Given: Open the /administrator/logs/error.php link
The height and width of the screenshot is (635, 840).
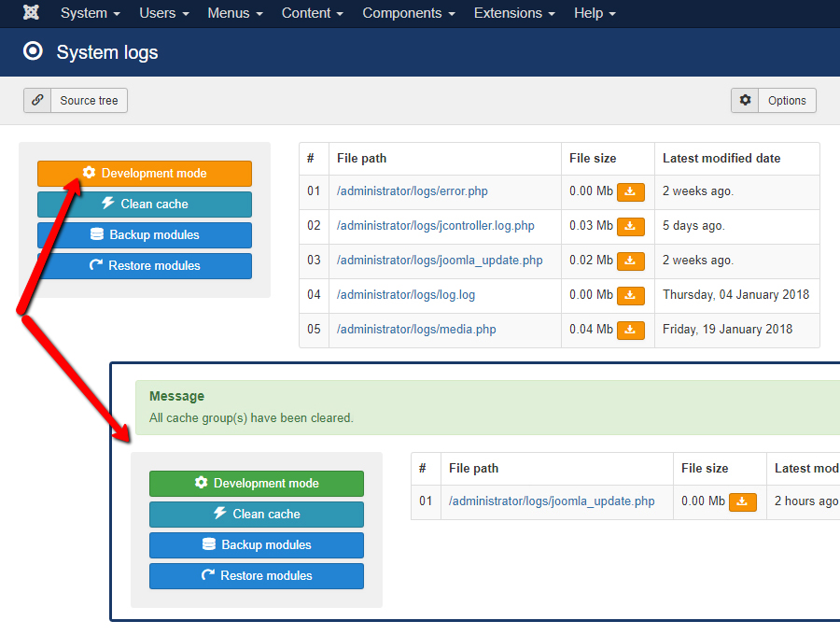Looking at the screenshot, I should [413, 191].
